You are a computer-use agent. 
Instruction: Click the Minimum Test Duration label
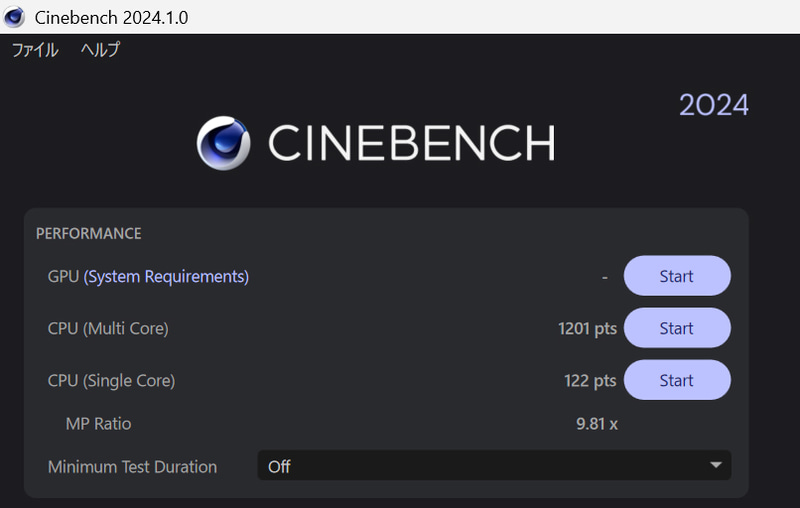[133, 467]
